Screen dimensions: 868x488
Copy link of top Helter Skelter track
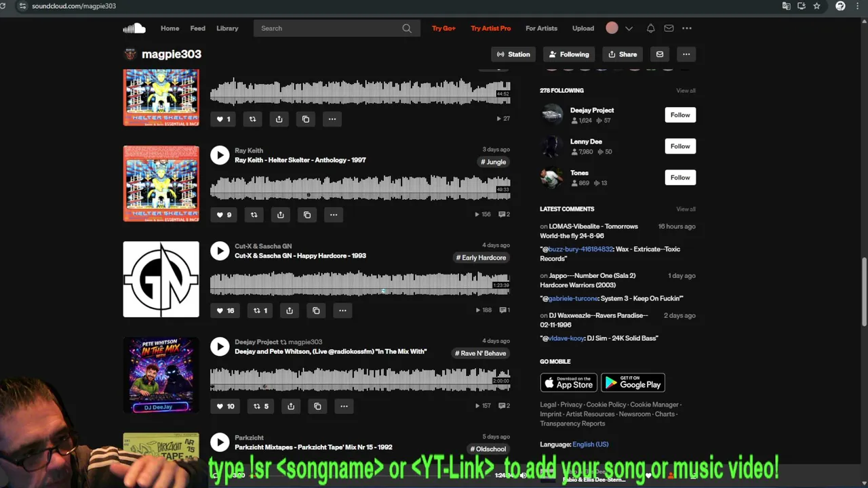[306, 119]
